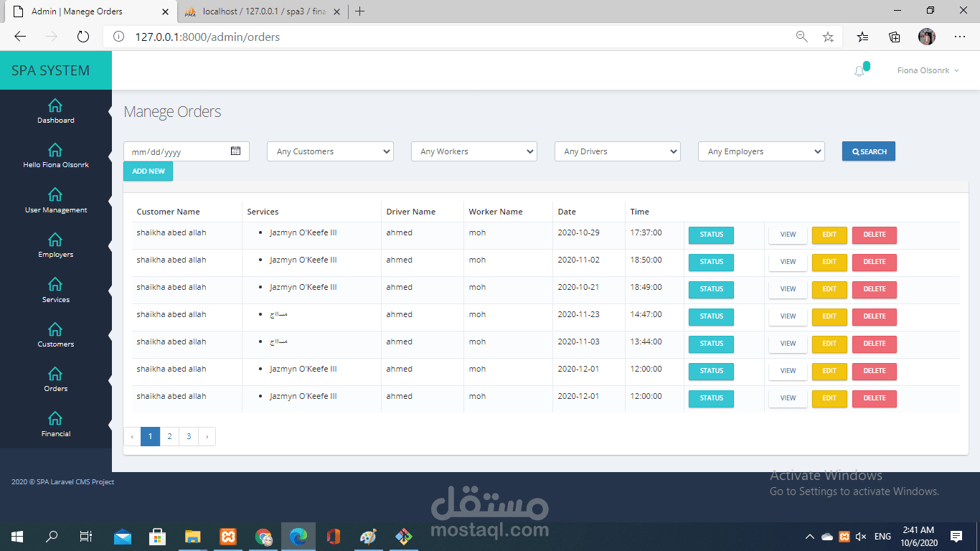Click the ENG language indicator
Image resolution: width=980 pixels, height=551 pixels.
pos(882,537)
